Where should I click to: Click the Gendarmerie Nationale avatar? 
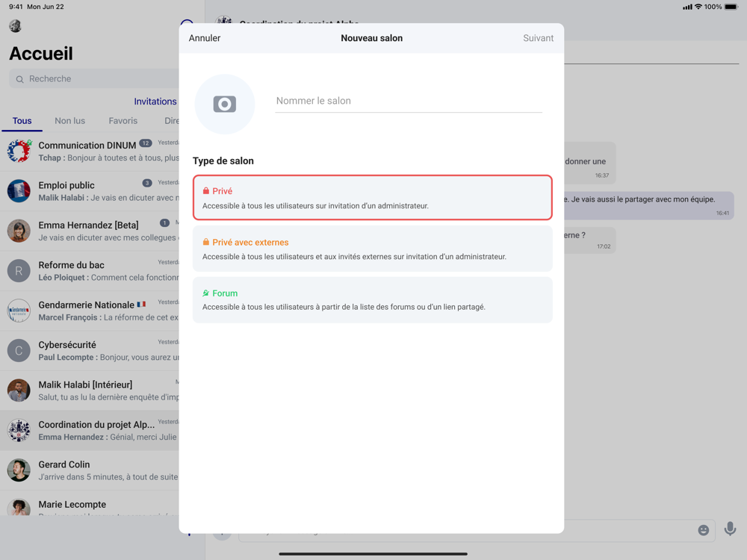[x=19, y=311]
